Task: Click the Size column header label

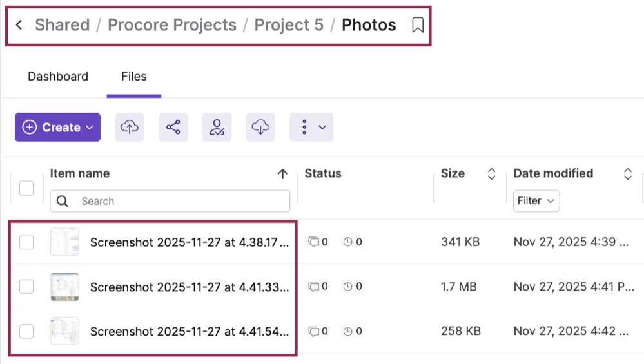Action: point(453,173)
